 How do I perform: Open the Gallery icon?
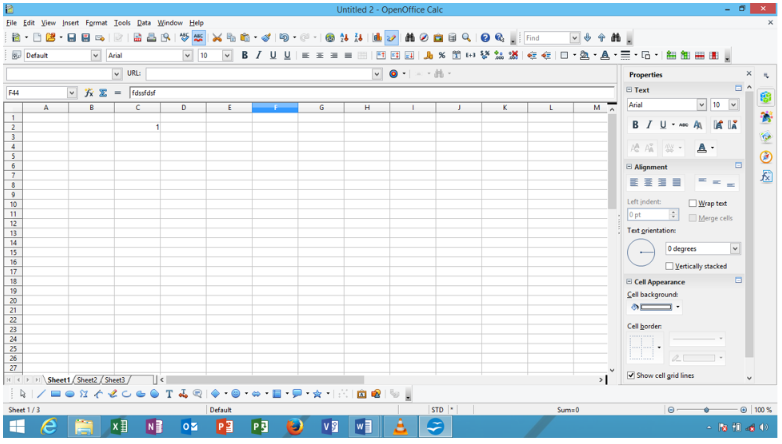[x=438, y=38]
